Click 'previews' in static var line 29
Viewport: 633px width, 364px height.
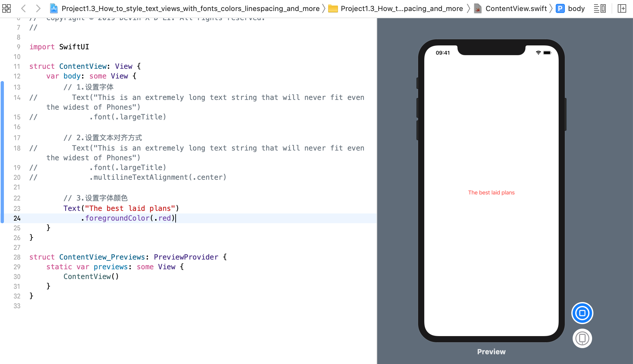[x=111, y=267]
